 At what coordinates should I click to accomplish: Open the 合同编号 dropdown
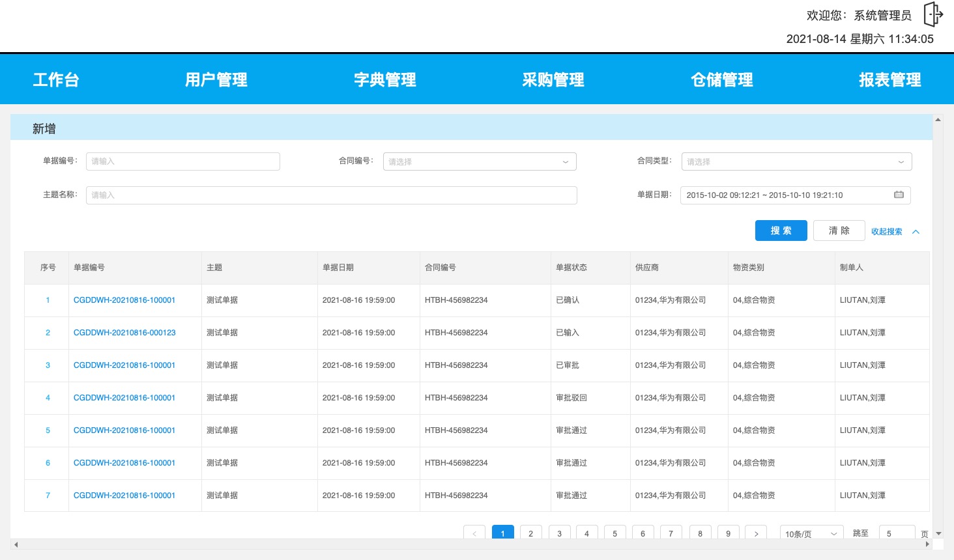479,161
